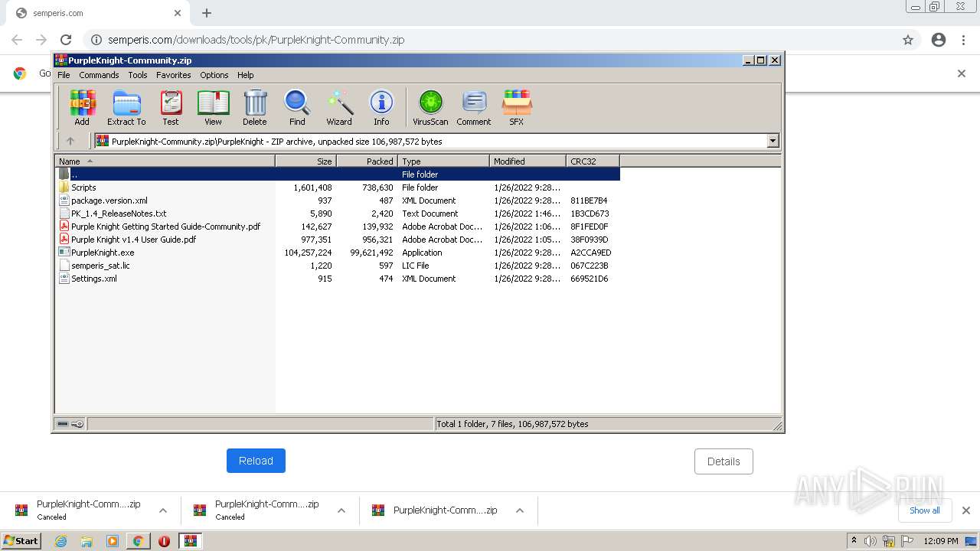This screenshot has width=980, height=551.
Task: Open the File menu
Action: (64, 75)
